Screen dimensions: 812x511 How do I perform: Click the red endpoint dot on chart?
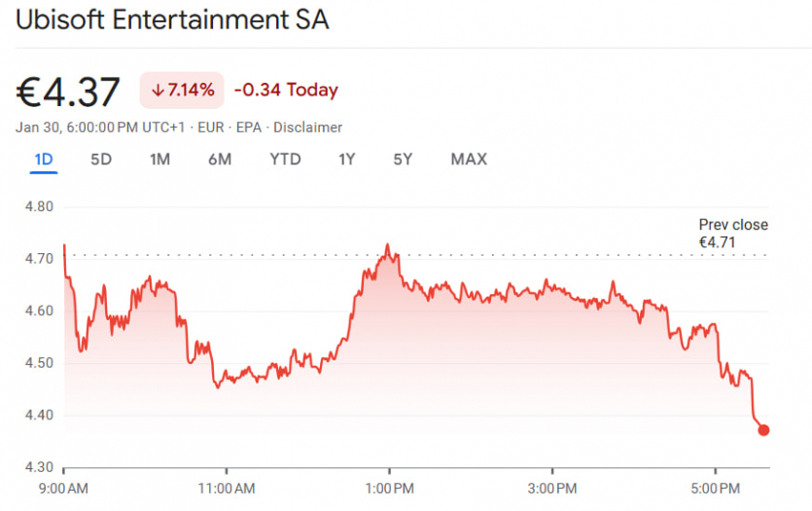763,430
